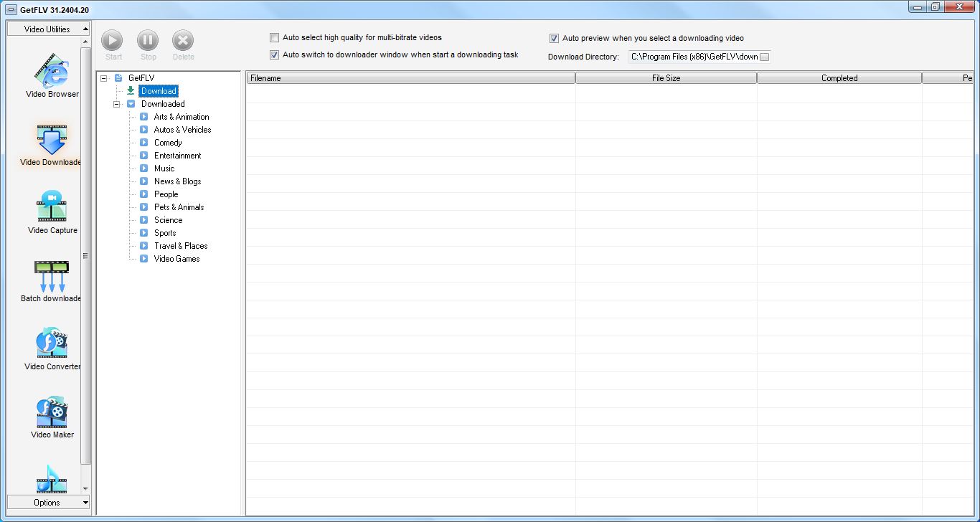Image resolution: width=980 pixels, height=522 pixels.
Task: Click the Autos & Vehicles play icon
Action: tap(143, 130)
